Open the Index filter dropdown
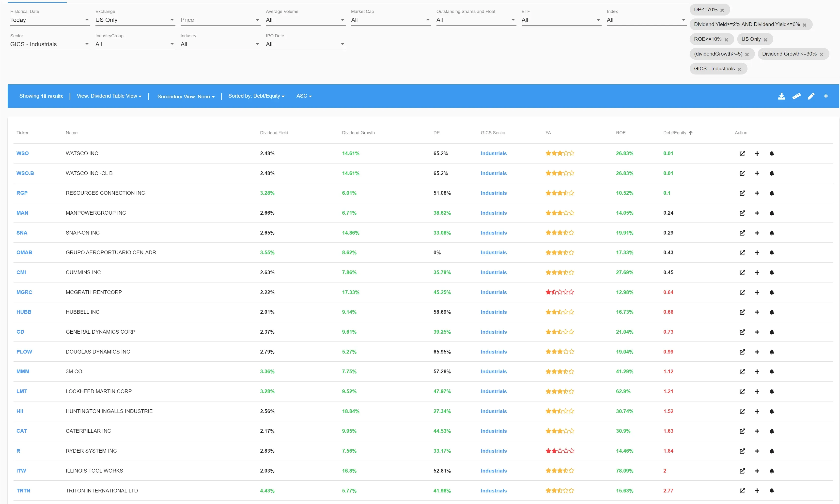The width and height of the screenshot is (840, 504). pyautogui.click(x=647, y=20)
